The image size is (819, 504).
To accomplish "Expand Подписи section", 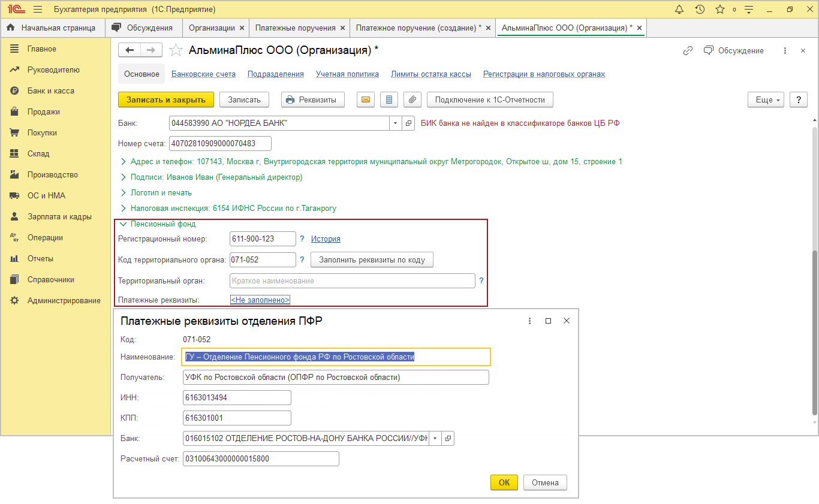I will point(212,177).
